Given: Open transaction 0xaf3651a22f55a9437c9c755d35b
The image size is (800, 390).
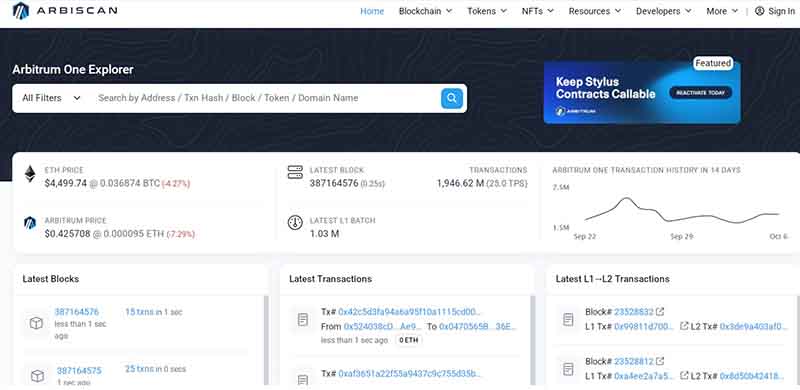Looking at the screenshot, I should pyautogui.click(x=410, y=374).
